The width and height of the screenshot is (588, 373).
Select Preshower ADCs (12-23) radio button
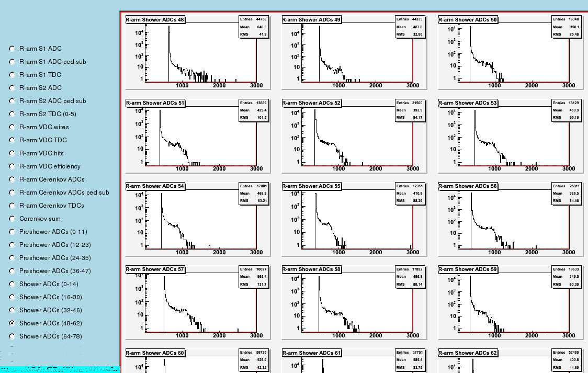[12, 245]
